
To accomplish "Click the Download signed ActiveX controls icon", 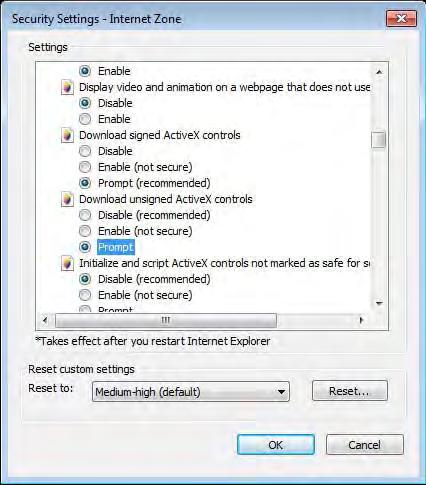I will coord(67,135).
